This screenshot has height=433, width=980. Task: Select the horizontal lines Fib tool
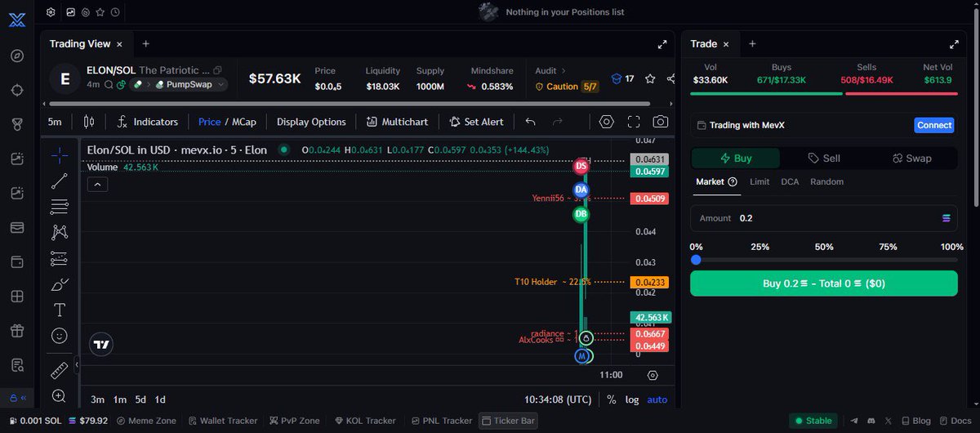tap(60, 206)
